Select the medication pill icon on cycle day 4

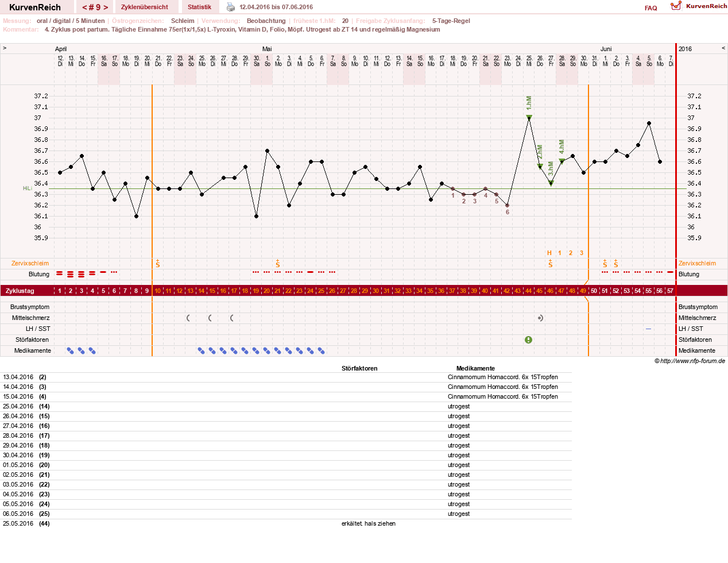tap(92, 350)
